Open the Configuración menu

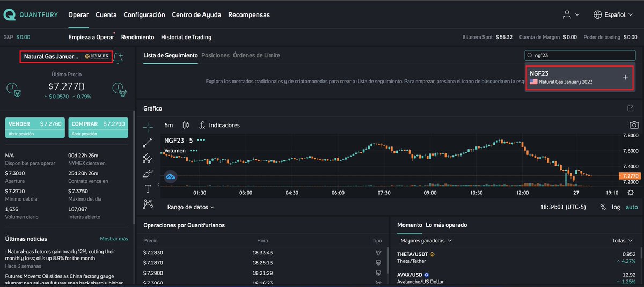(144, 15)
